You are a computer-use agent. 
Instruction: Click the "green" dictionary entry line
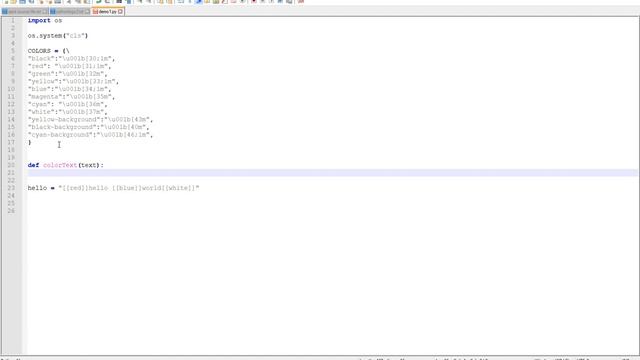[x=68, y=74]
